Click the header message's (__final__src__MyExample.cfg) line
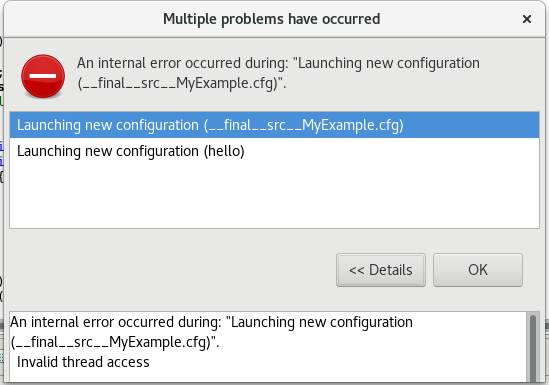549x385 pixels. pyautogui.click(x=182, y=84)
